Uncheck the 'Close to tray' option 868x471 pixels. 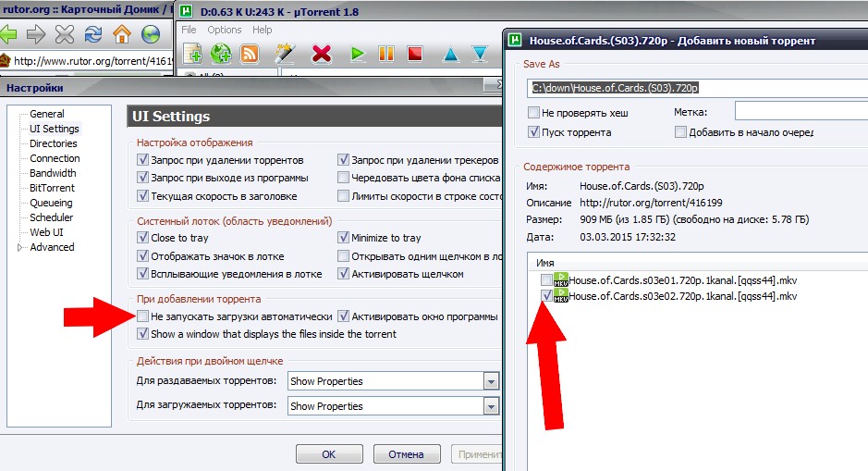(x=142, y=238)
